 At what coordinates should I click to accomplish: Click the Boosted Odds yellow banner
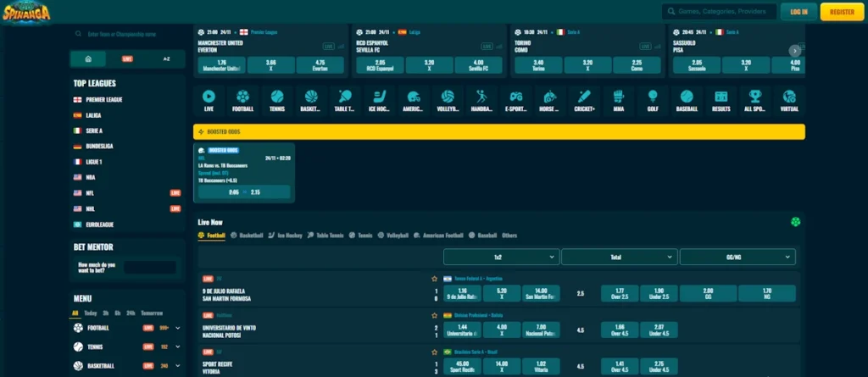point(498,132)
